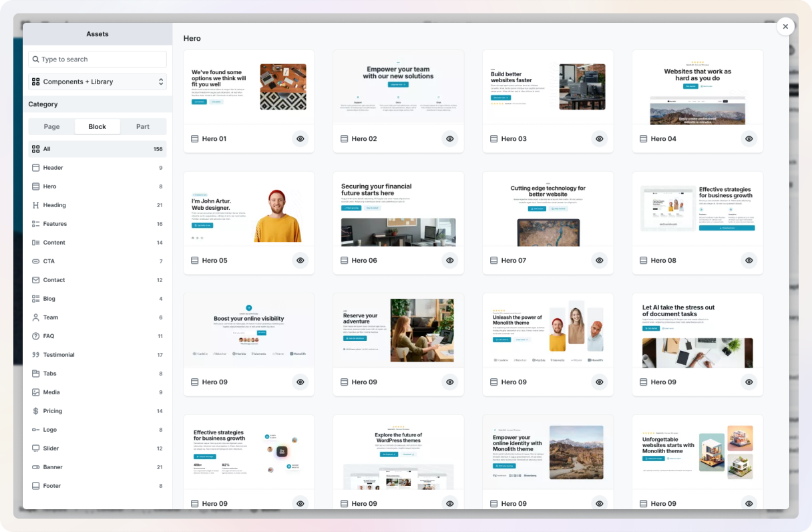Preview Hero 01 with eye button
This screenshot has height=532, width=812.
tap(300, 139)
